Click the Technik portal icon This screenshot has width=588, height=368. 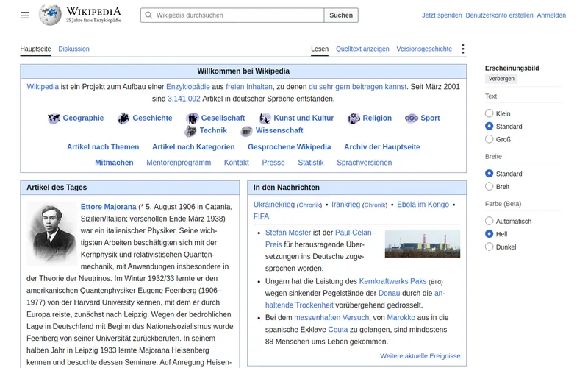[x=190, y=131]
